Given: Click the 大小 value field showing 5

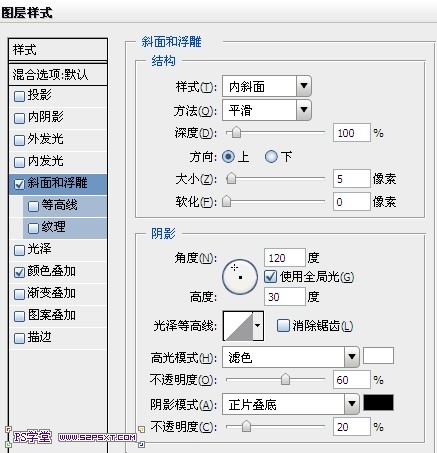Looking at the screenshot, I should pos(352,179).
